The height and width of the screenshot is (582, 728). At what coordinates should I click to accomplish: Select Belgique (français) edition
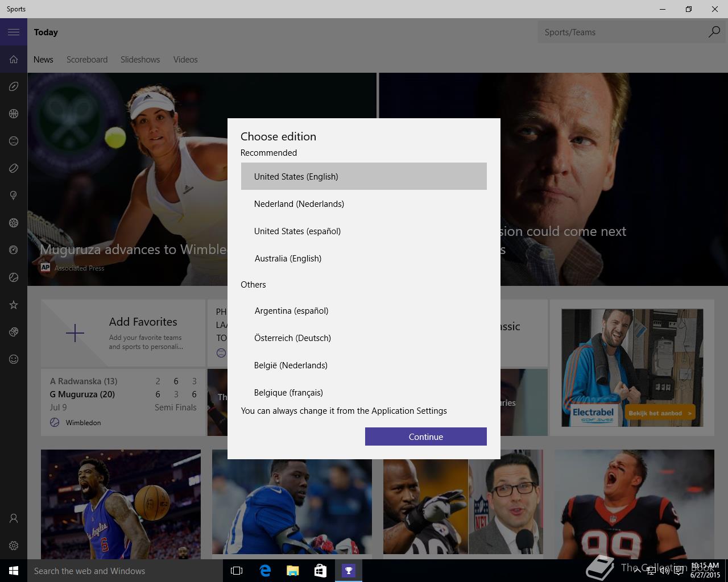[x=364, y=391]
